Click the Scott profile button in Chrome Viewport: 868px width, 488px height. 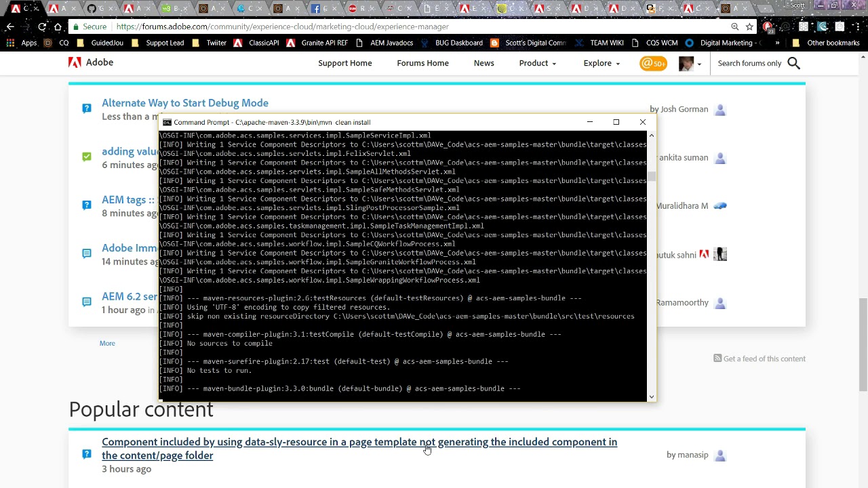pyautogui.click(x=797, y=5)
